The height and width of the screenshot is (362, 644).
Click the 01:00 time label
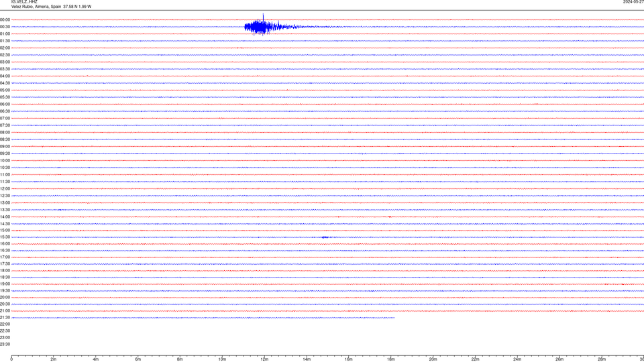pos(5,34)
